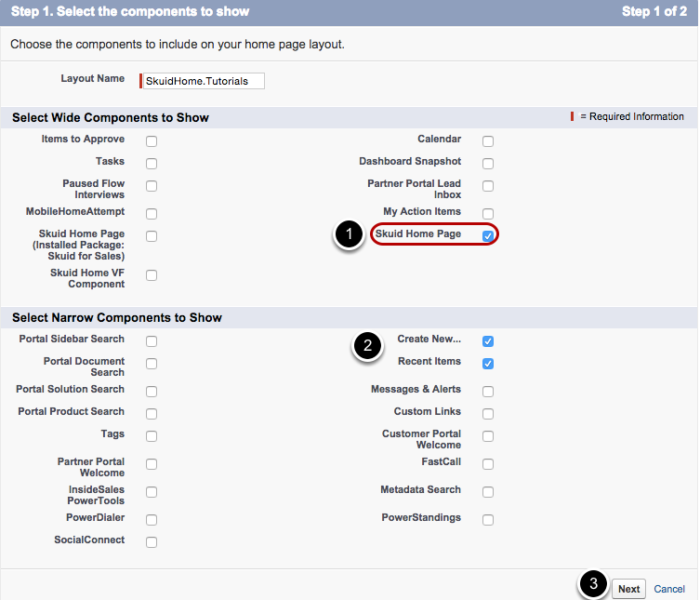The width and height of the screenshot is (700, 600).
Task: Check the Portal Sidebar Search checkbox
Action: click(152, 341)
